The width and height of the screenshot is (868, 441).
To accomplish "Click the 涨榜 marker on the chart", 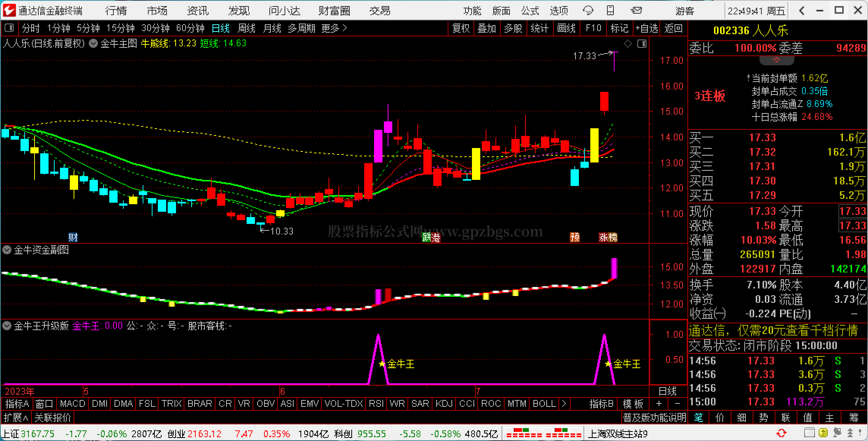I will pos(608,238).
